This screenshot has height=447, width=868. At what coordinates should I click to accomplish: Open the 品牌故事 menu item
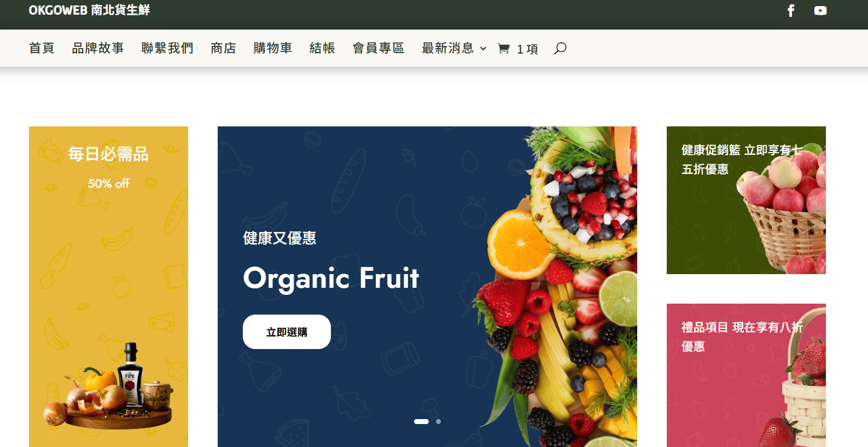point(98,48)
